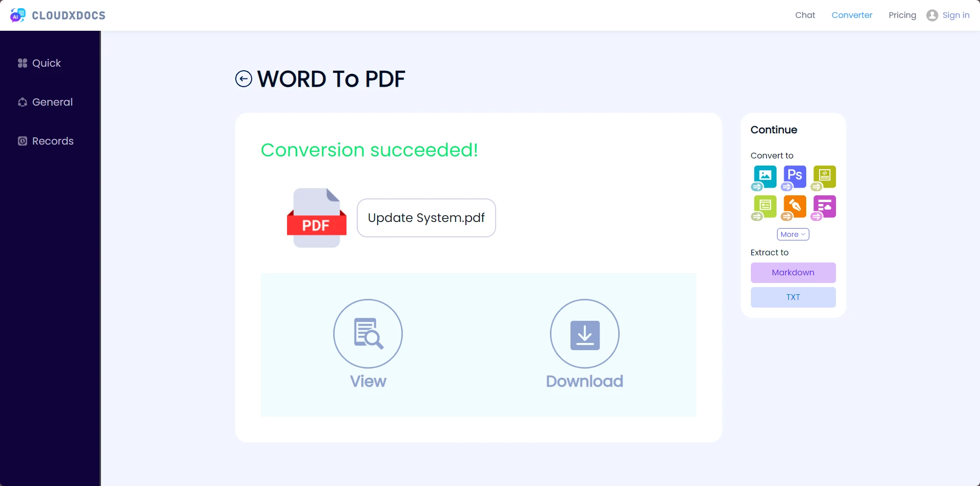Click the user avatar icon beside Sign in
This screenshot has height=486, width=980.
click(932, 15)
